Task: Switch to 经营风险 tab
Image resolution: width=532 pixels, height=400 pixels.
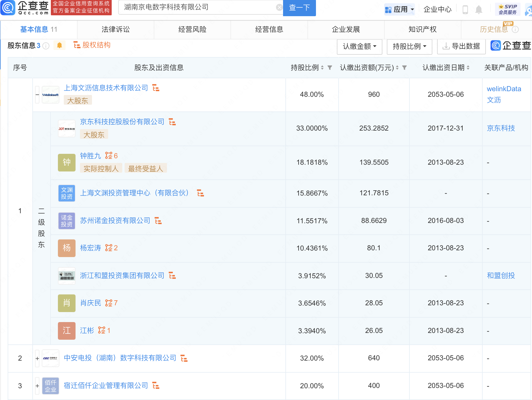Action: (x=192, y=29)
